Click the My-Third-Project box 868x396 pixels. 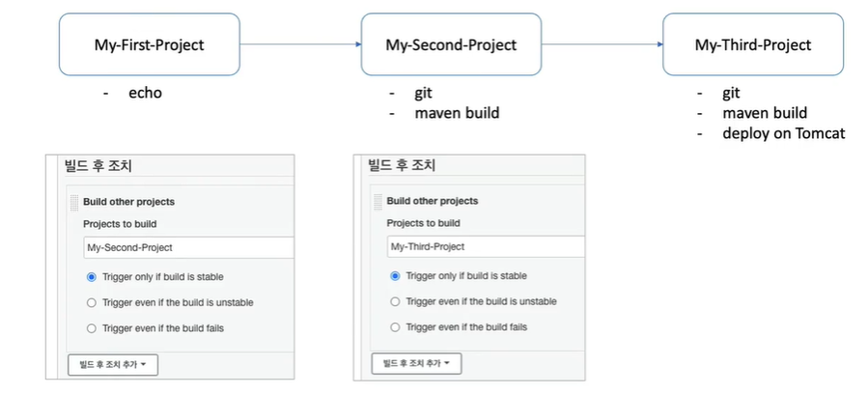pos(753,44)
